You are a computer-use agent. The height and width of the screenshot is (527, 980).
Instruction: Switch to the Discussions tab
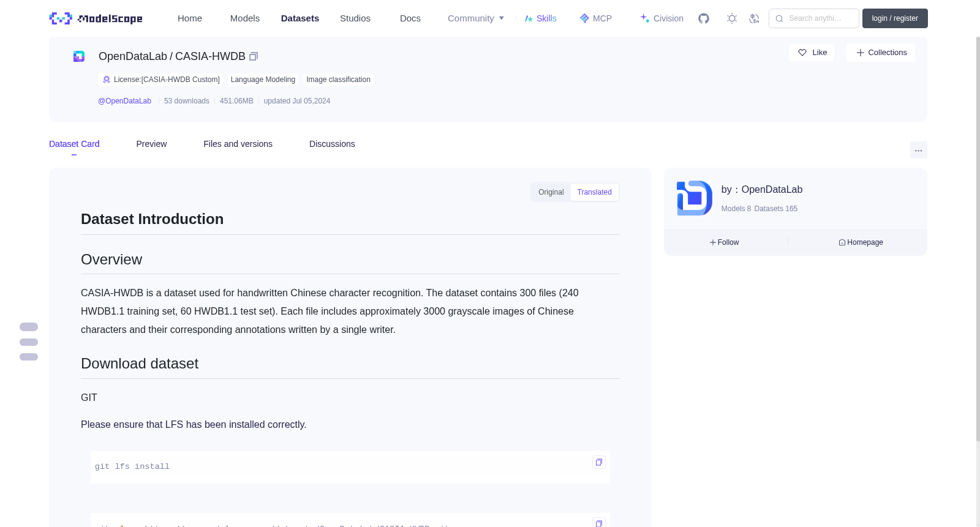point(332,144)
